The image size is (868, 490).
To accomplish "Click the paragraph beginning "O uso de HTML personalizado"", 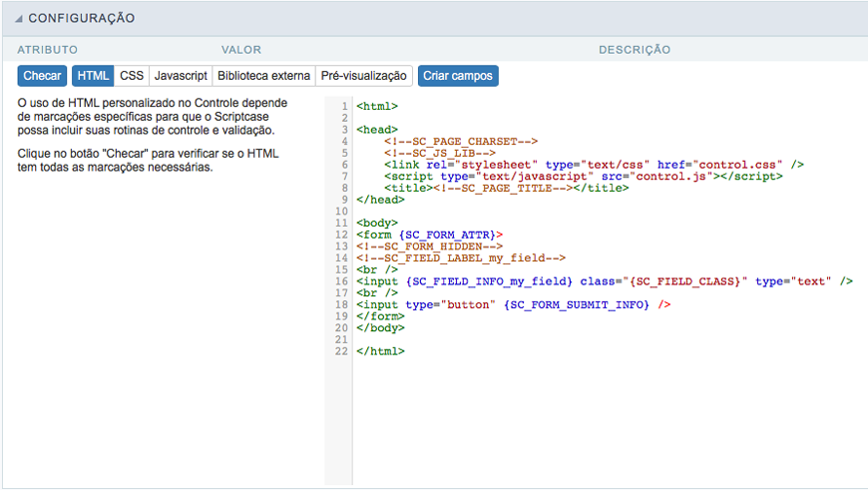I will pos(153,117).
